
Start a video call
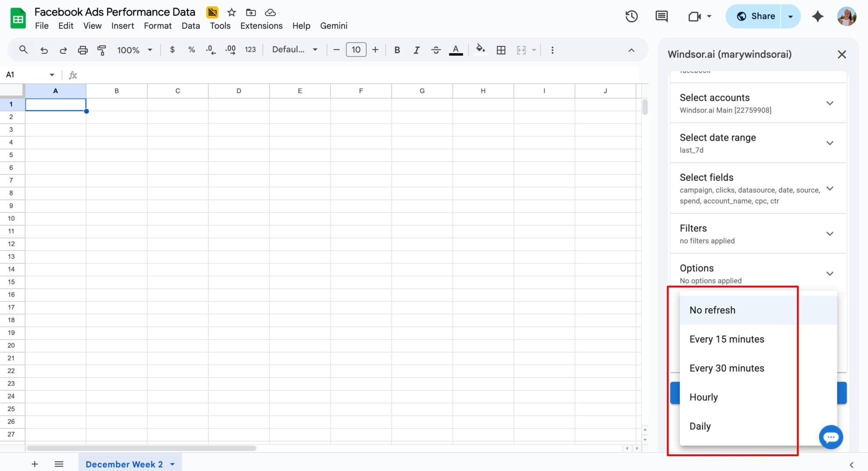click(x=694, y=16)
